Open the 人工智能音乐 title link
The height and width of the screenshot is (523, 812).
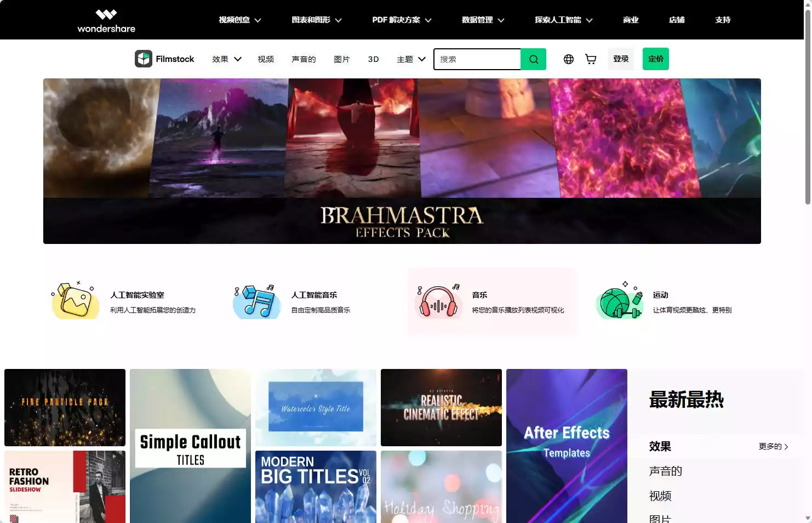[314, 295]
